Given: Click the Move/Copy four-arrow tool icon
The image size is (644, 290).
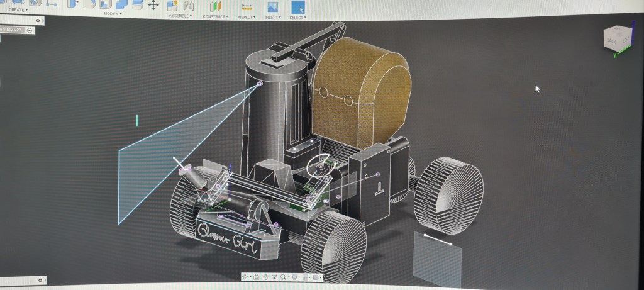Looking at the screenshot, I should point(153,5).
